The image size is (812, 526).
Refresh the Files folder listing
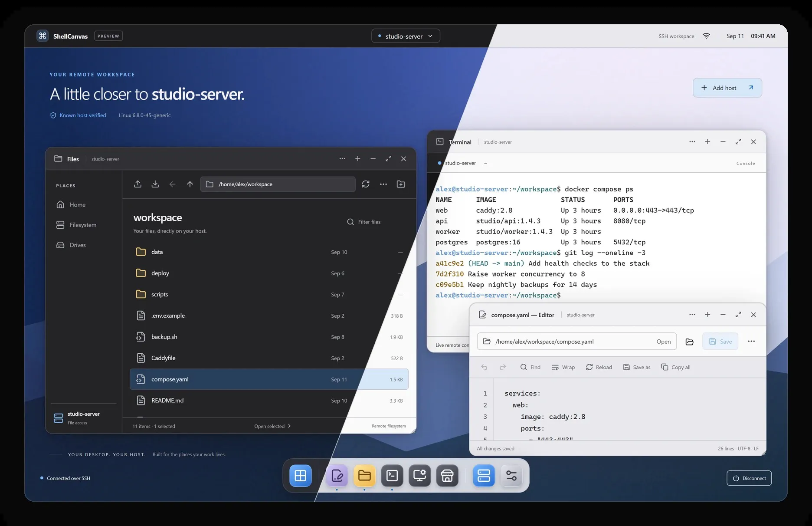tap(366, 184)
